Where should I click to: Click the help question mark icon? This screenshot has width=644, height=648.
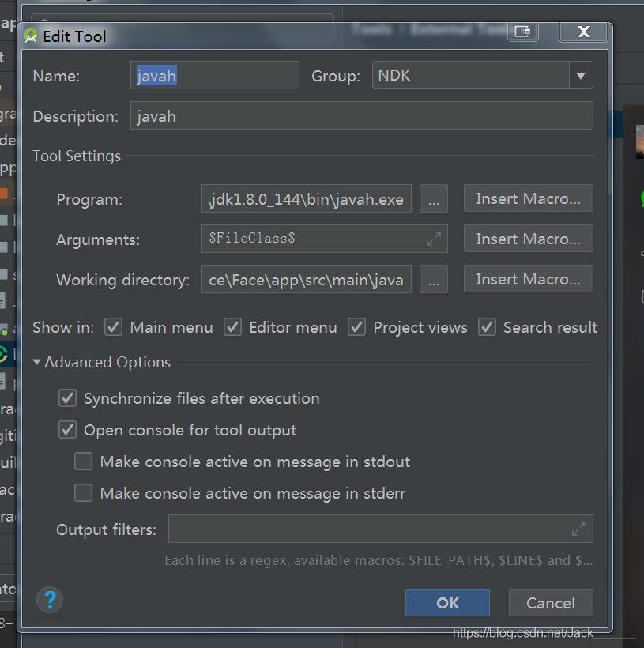pyautogui.click(x=50, y=600)
